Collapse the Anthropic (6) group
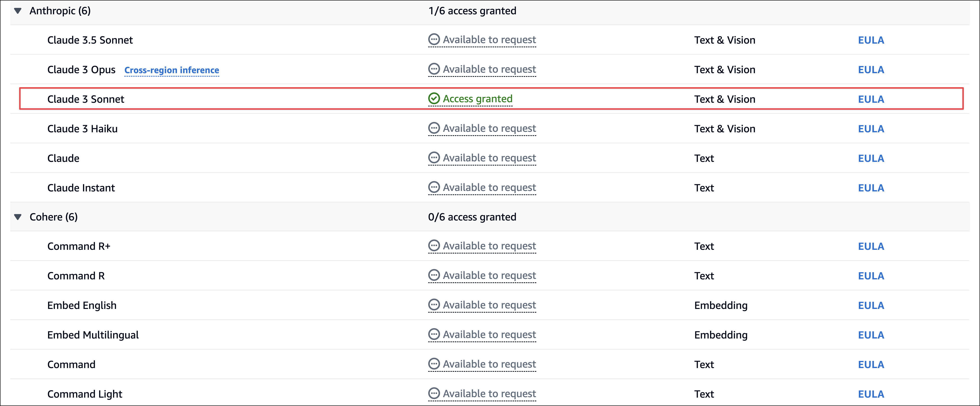Viewport: 980px width, 406px height. tap(17, 11)
